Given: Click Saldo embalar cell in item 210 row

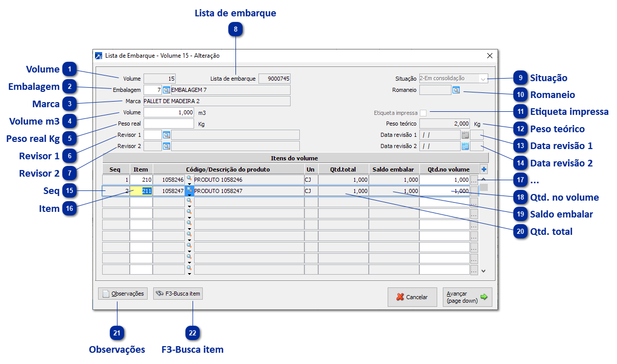Looking at the screenshot, I should (x=394, y=180).
